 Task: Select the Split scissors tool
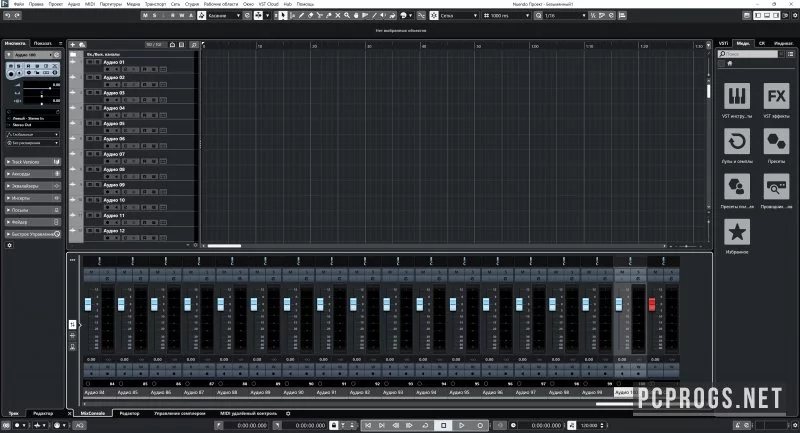[x=320, y=16]
